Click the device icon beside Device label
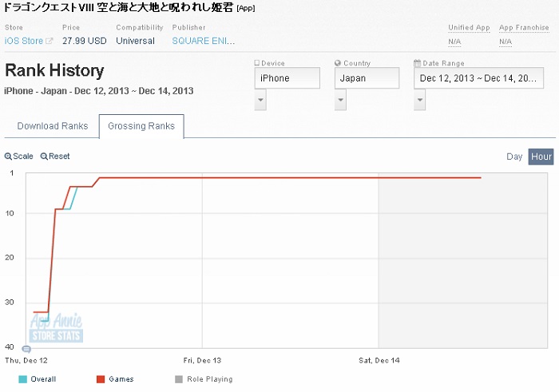The image size is (559, 392). tap(257, 63)
